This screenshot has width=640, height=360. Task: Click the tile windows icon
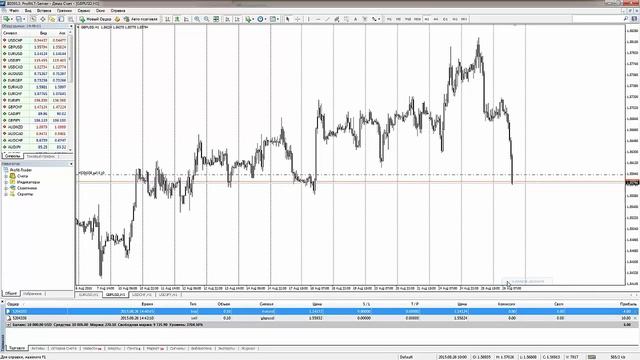pyautogui.click(x=216, y=19)
